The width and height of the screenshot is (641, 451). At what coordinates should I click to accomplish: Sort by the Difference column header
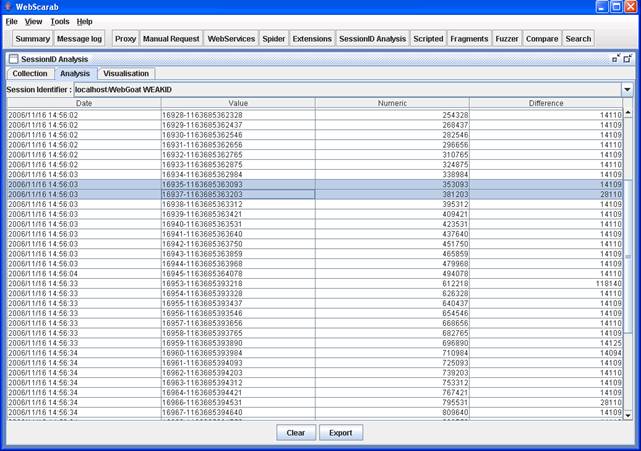pos(546,103)
